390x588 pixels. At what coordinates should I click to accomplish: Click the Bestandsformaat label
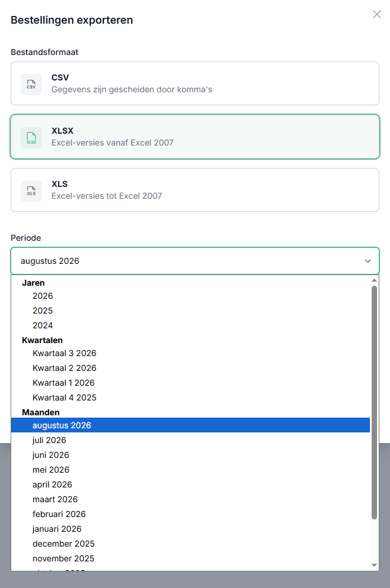click(44, 52)
